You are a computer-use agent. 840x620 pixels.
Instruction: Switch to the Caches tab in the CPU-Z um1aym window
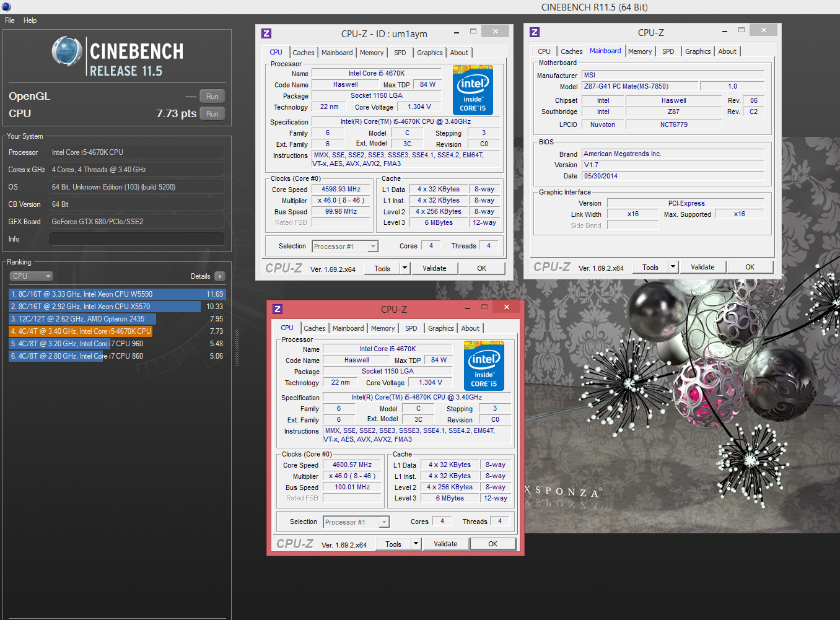[x=304, y=53]
